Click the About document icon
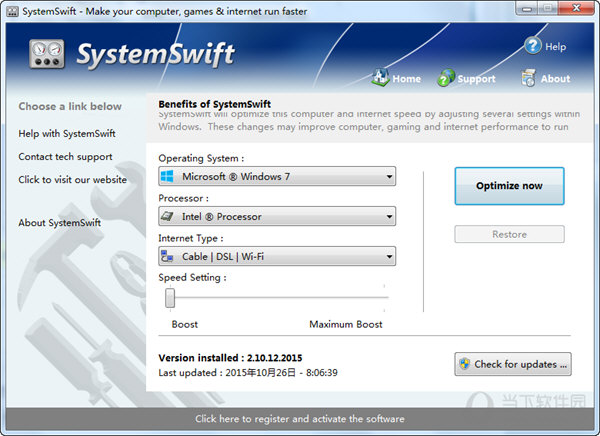This screenshot has height=436, width=600. pyautogui.click(x=528, y=78)
